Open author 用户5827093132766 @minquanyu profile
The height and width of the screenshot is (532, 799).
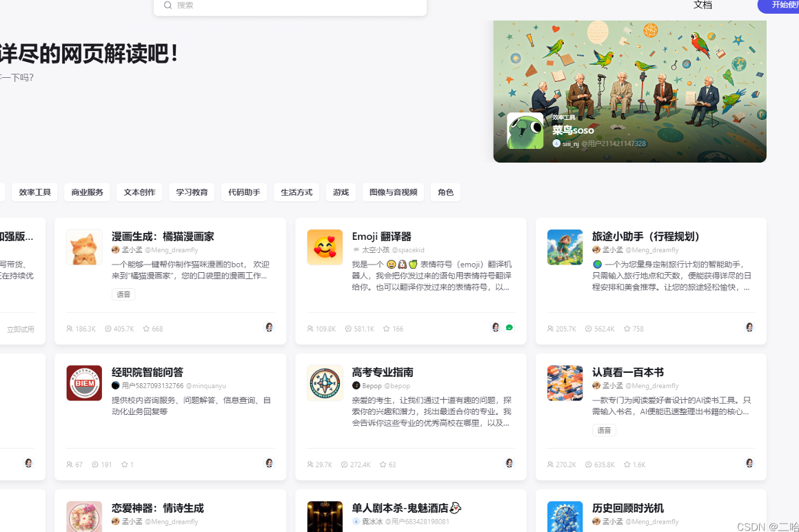(x=169, y=386)
